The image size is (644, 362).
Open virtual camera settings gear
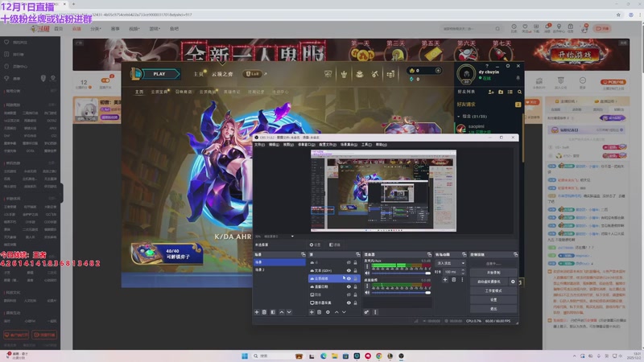click(x=513, y=282)
